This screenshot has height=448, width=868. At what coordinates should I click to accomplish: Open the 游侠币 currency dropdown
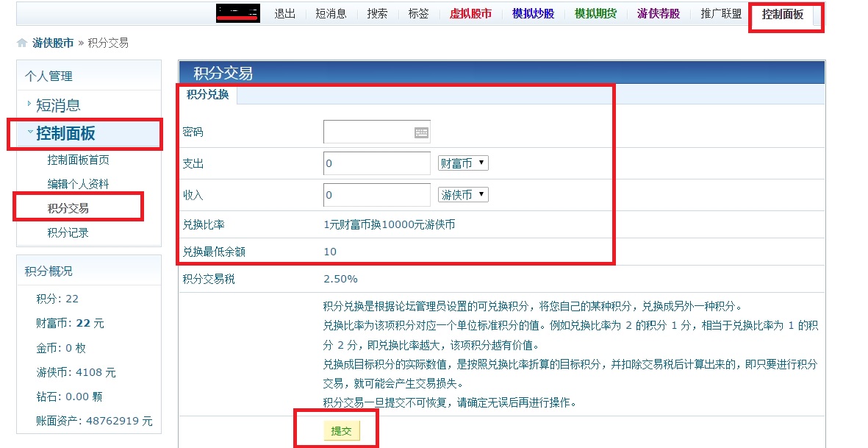tap(463, 195)
